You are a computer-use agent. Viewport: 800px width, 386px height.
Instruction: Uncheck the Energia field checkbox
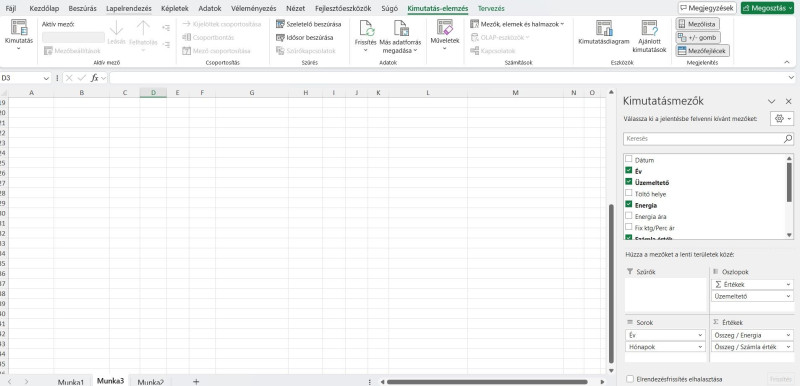pyautogui.click(x=629, y=204)
